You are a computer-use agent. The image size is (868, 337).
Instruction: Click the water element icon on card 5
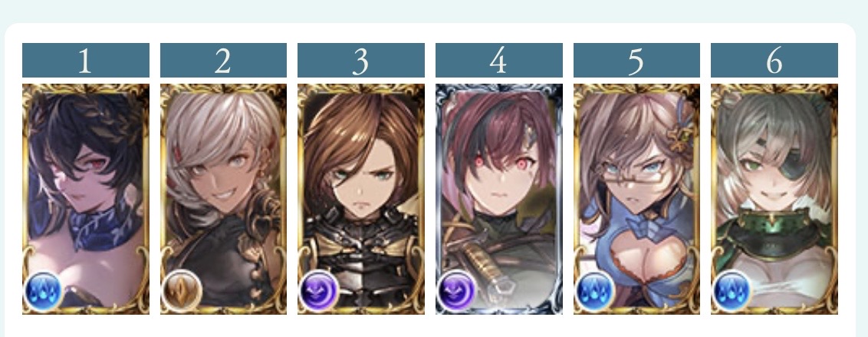tap(594, 290)
